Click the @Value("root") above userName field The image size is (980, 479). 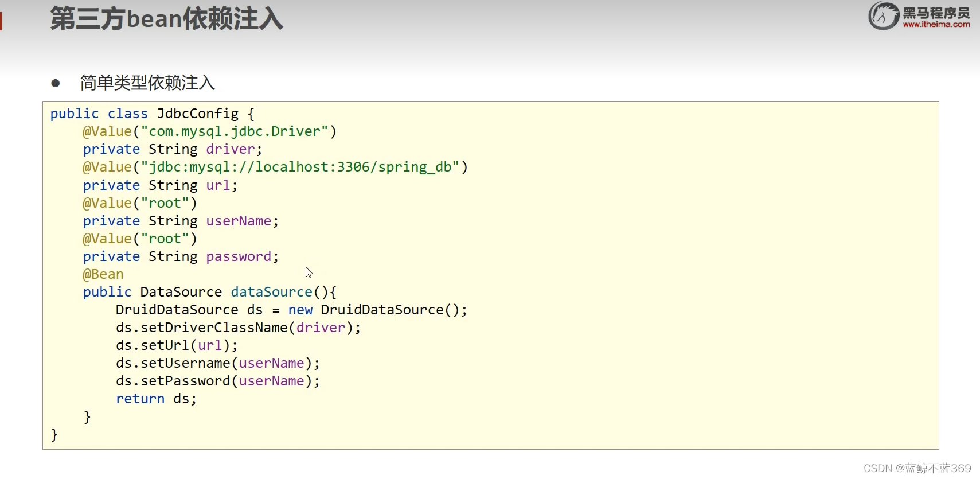(140, 203)
